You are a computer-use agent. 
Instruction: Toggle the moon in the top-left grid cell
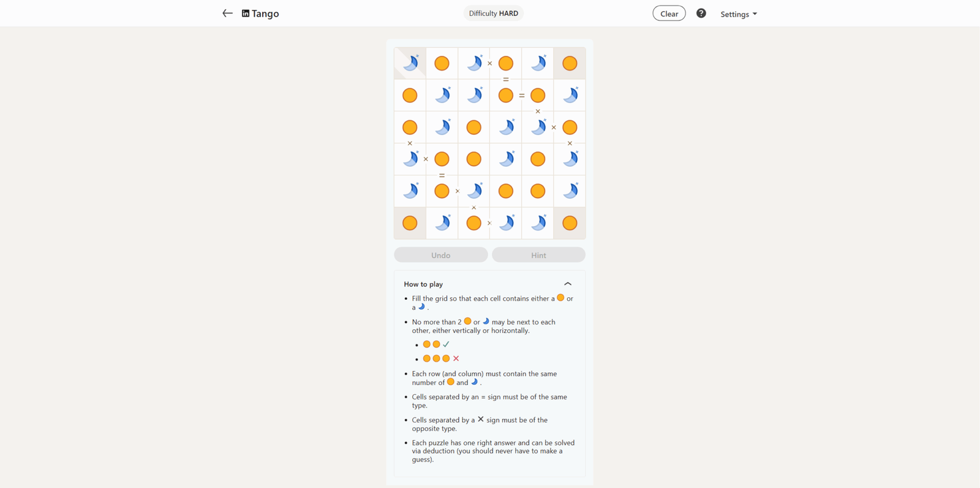click(x=410, y=63)
